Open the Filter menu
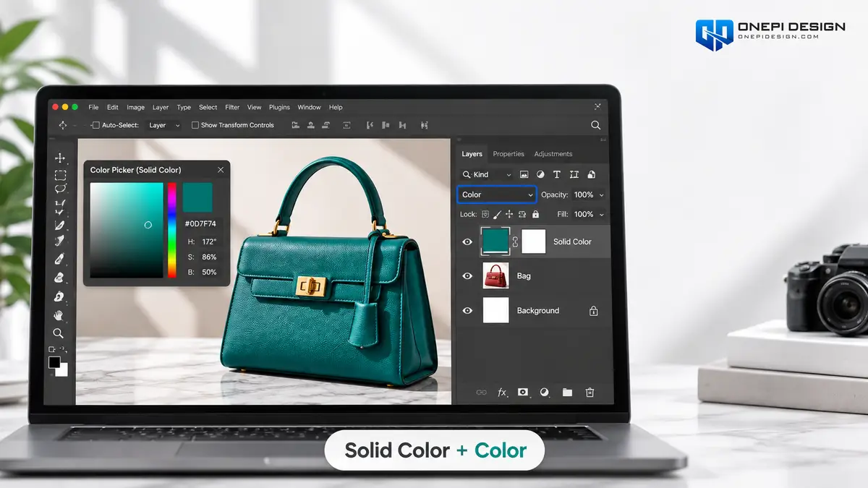Screen dimensions: 868x488 [x=232, y=107]
